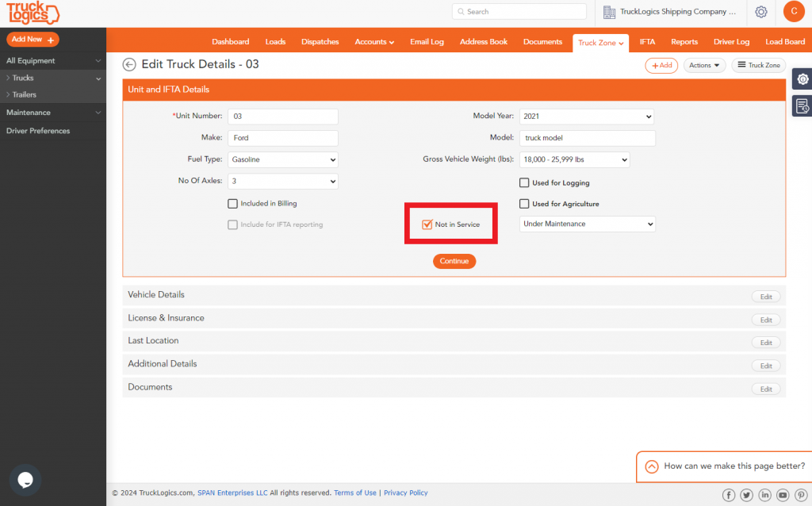The height and width of the screenshot is (506, 812).
Task: Click the Add New button in sidebar
Action: (33, 40)
